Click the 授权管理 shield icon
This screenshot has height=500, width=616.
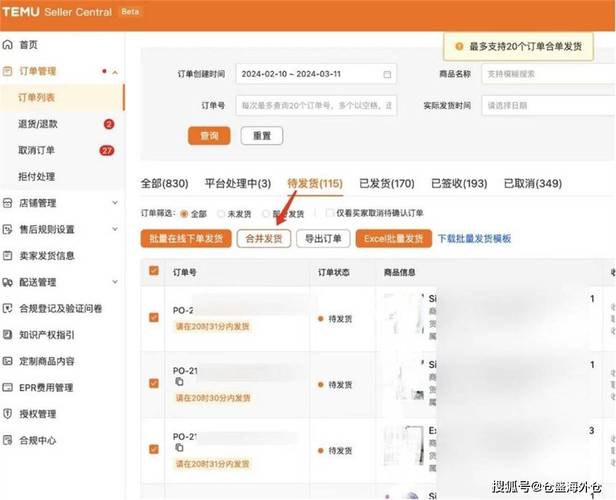click(x=7, y=414)
